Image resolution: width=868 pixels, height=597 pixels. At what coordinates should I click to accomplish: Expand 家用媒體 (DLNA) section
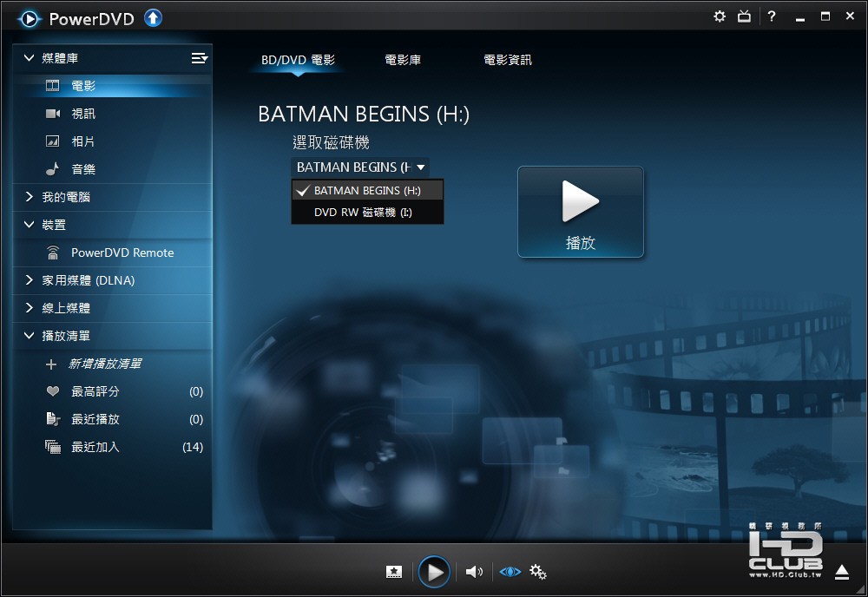[30, 280]
